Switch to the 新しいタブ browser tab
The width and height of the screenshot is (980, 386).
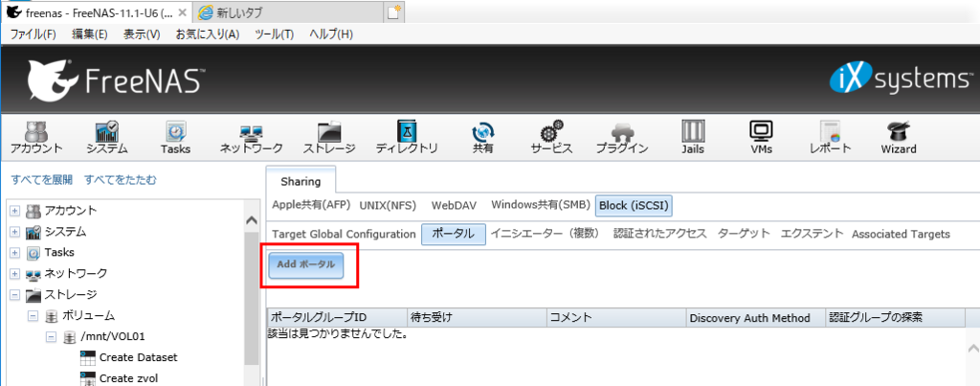coord(287,11)
